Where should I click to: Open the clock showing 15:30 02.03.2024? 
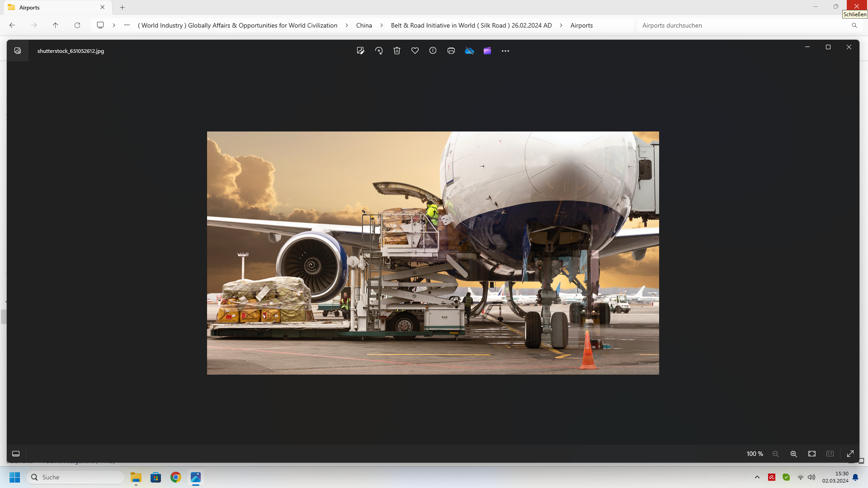[835, 477]
